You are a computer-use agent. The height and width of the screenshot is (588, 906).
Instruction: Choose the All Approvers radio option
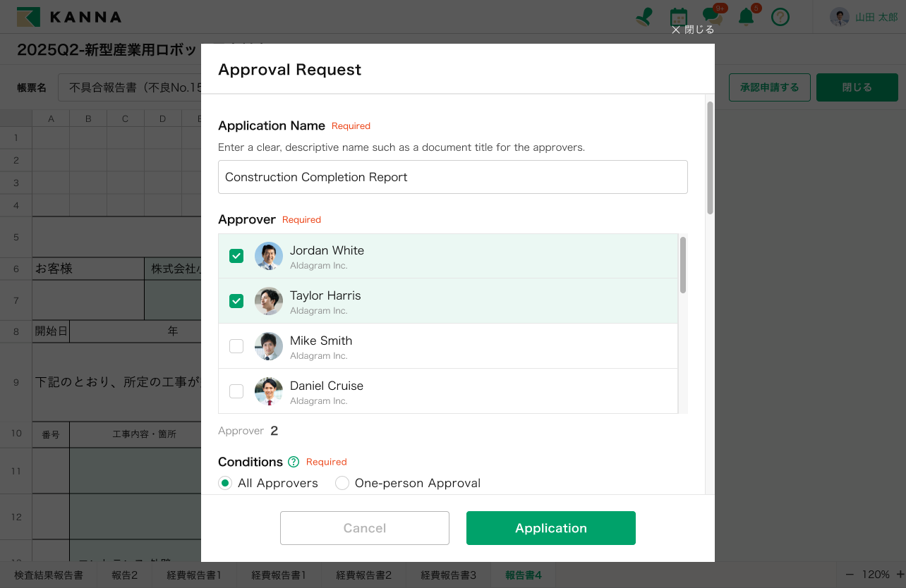point(225,483)
